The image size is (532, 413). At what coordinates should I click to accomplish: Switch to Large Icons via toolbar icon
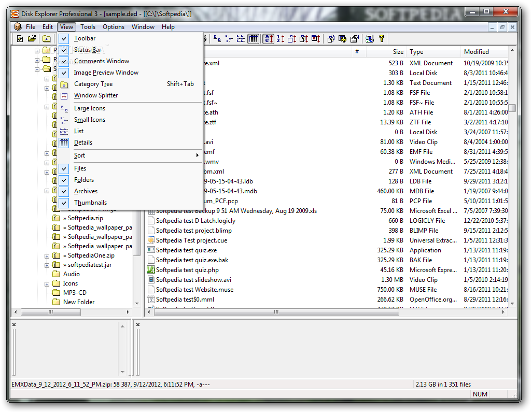coord(217,39)
